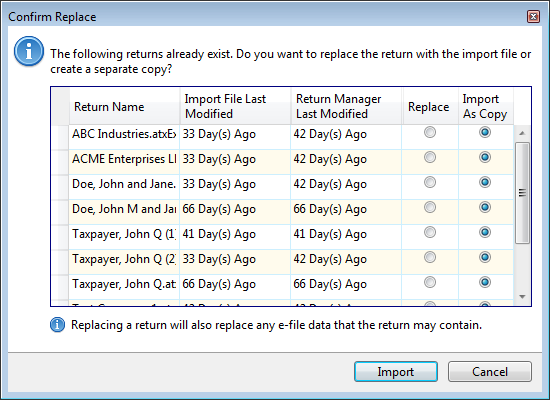Click the small info icon beside e-file note
The height and width of the screenshot is (400, 550).
tap(58, 325)
